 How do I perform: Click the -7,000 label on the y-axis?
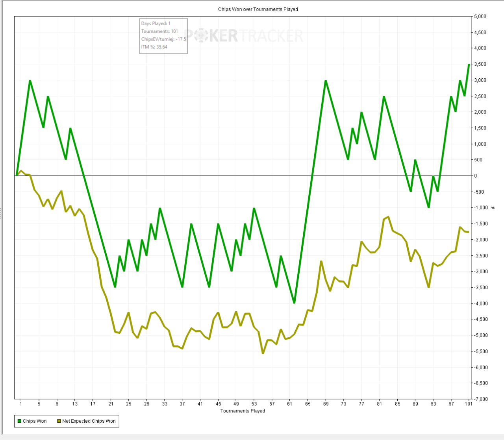[x=480, y=399]
